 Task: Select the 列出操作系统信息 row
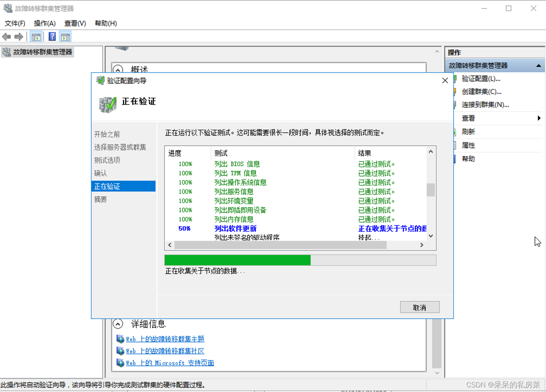[296, 182]
